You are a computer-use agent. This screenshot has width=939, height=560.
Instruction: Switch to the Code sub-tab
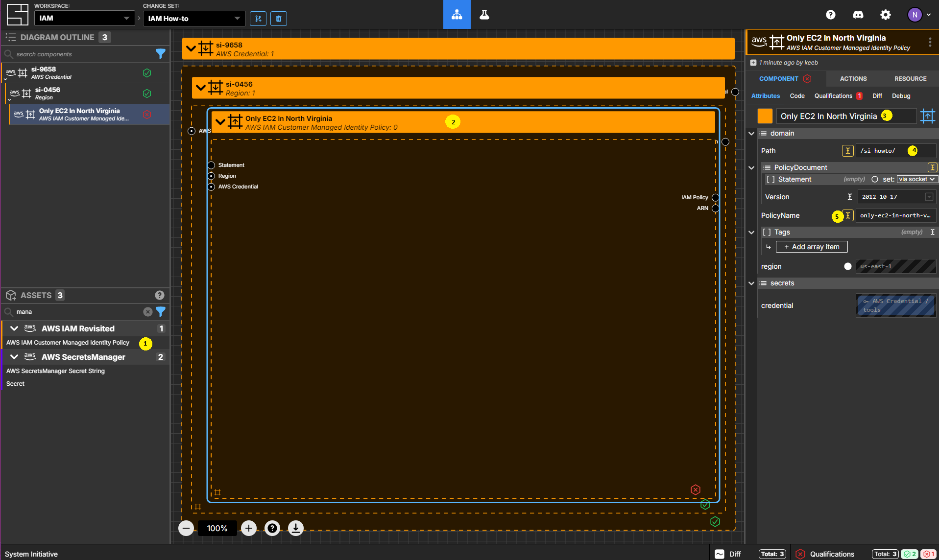click(x=797, y=96)
